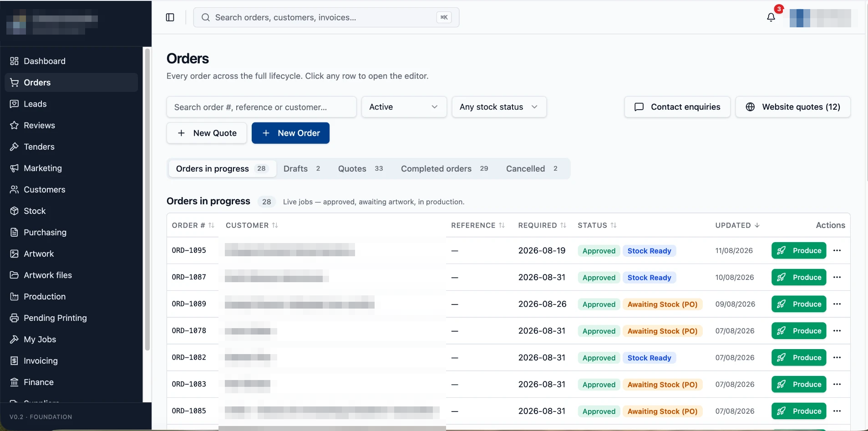Navigate to Marketing
The height and width of the screenshot is (431, 868).
tap(71, 168)
